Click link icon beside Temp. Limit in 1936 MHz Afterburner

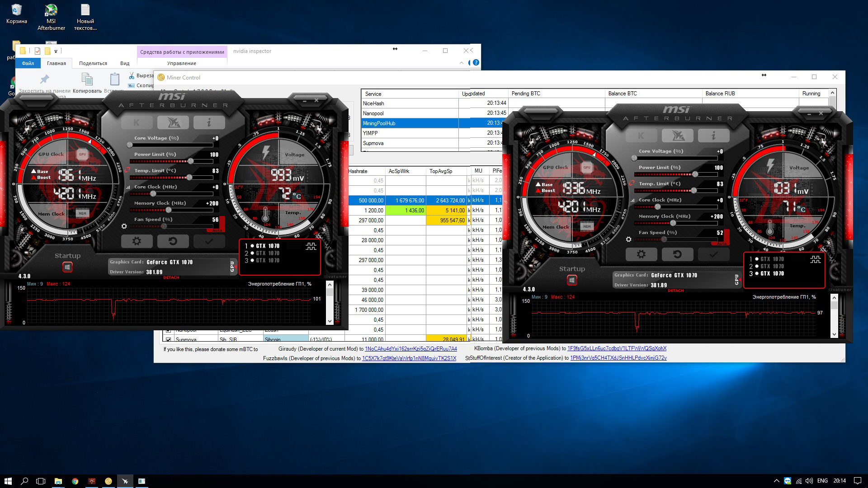(632, 183)
